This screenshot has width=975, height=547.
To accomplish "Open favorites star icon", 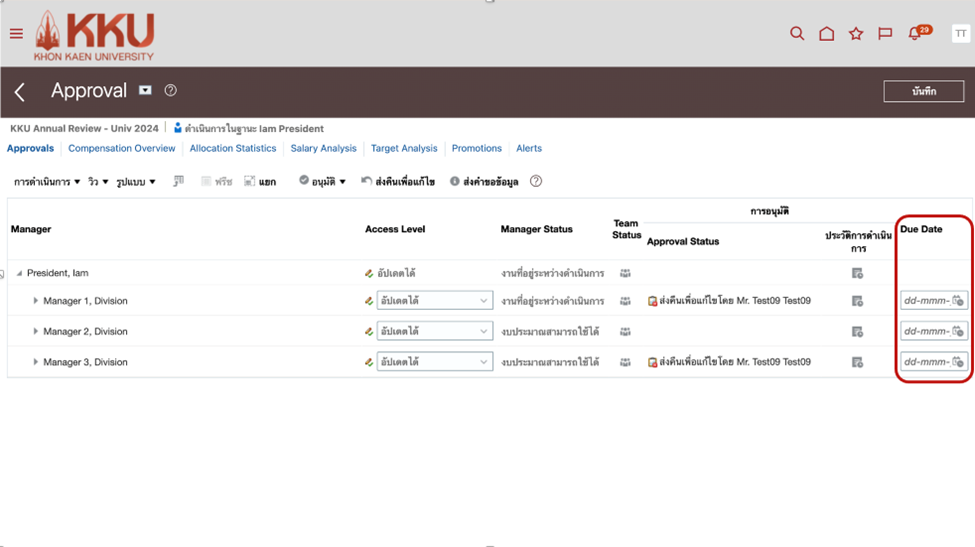I will click(856, 34).
